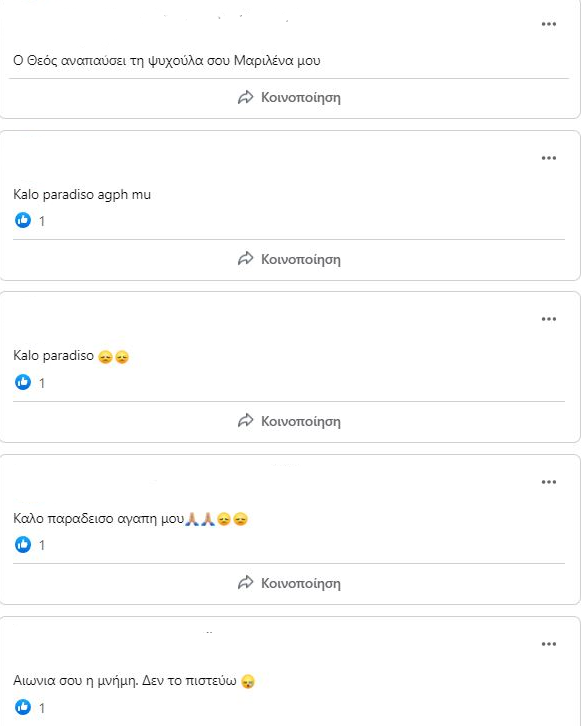Click the text 'Αιωνια σου η μνήμη. Δεν το πιστεύω'

click(x=125, y=681)
